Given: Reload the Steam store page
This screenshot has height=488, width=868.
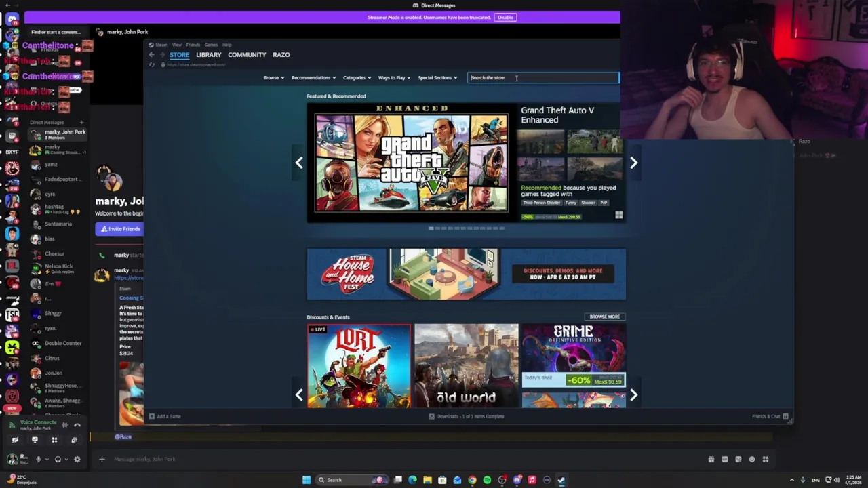Looking at the screenshot, I should [x=152, y=65].
